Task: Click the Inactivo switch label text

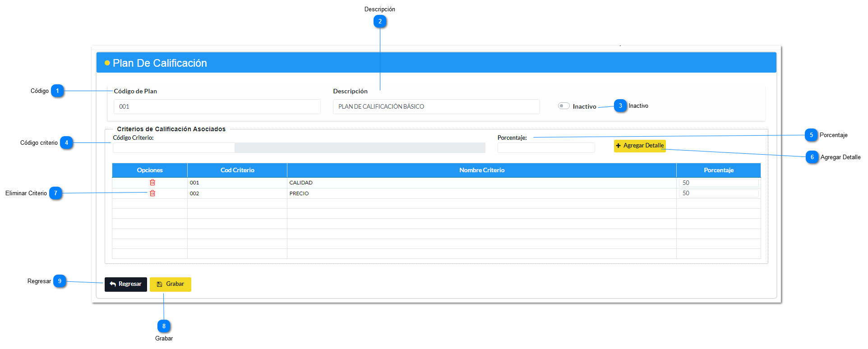Action: [585, 106]
